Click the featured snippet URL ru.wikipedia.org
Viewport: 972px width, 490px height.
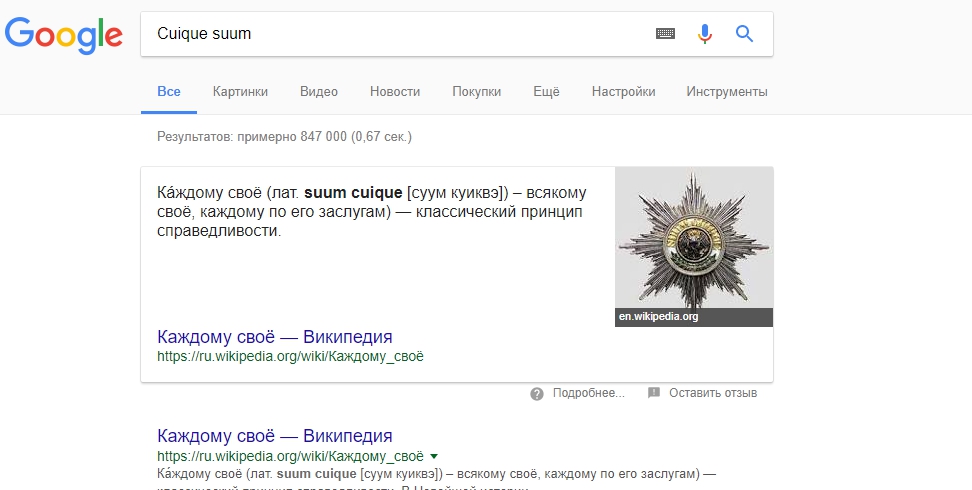(290, 357)
